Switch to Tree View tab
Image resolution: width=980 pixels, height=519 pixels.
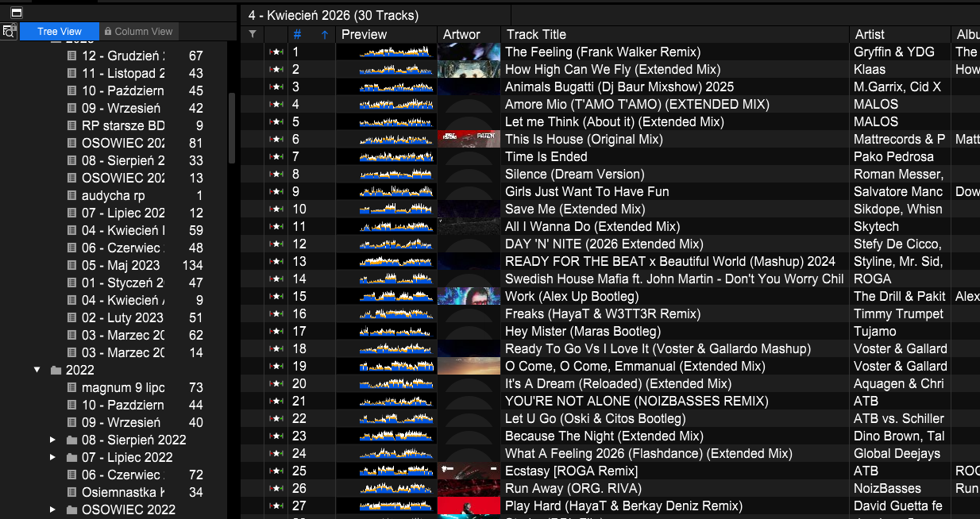pos(59,31)
